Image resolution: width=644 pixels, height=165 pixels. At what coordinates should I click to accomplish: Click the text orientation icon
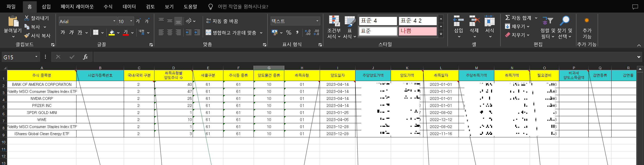point(189,21)
